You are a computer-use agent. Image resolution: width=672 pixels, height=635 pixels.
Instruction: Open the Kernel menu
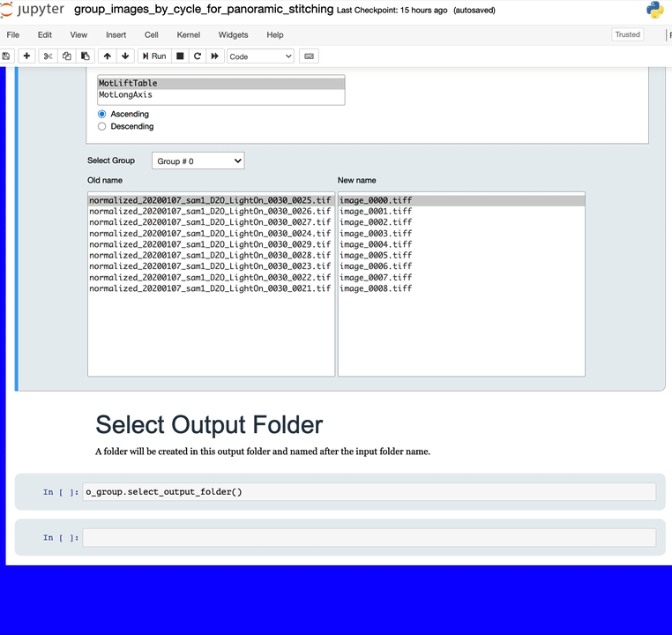click(x=188, y=34)
